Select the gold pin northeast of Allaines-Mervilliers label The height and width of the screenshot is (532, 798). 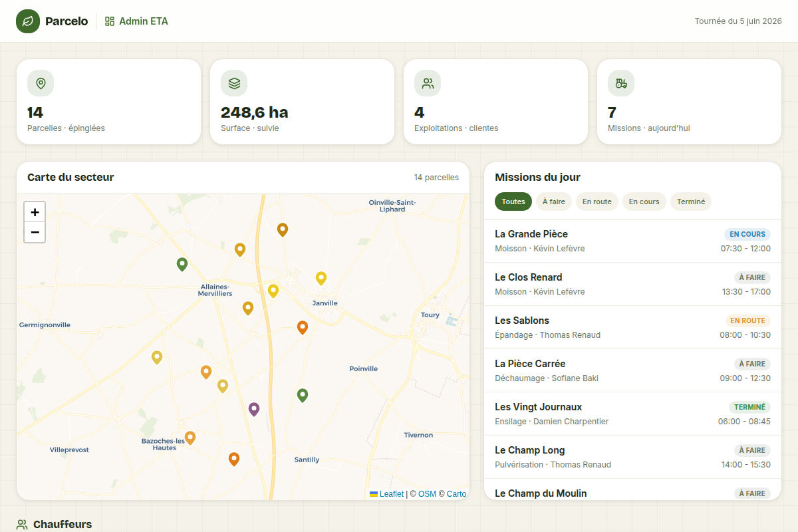point(240,249)
